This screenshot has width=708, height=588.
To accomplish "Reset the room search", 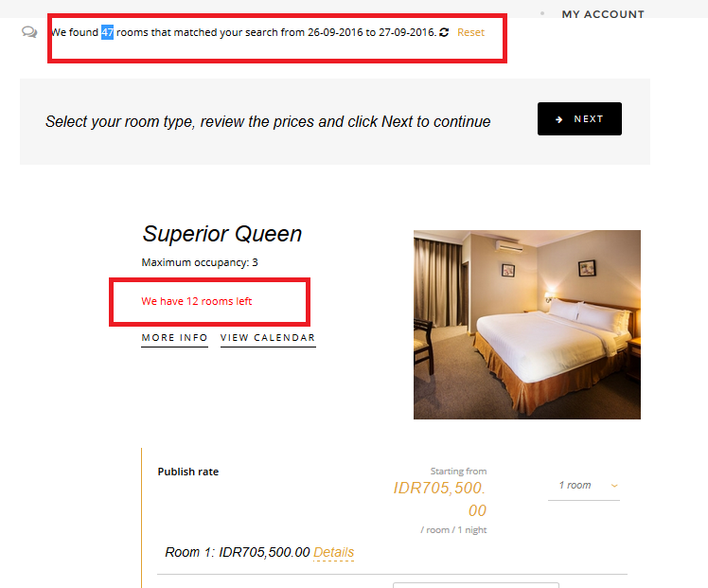I will pos(470,32).
